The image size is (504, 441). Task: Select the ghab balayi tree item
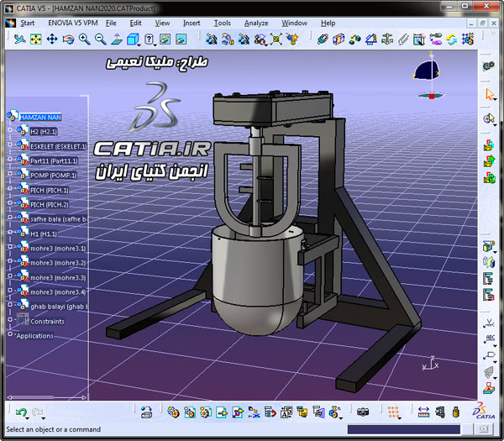pyautogui.click(x=59, y=307)
